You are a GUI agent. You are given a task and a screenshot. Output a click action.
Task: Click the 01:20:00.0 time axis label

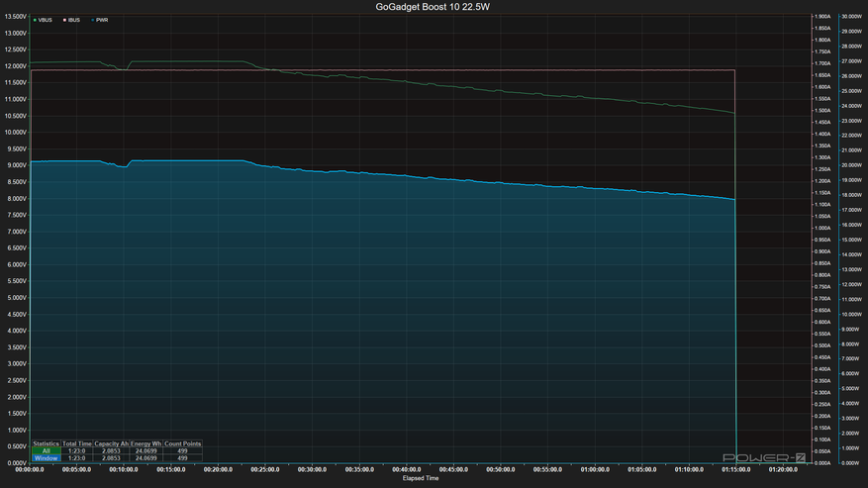coord(783,469)
